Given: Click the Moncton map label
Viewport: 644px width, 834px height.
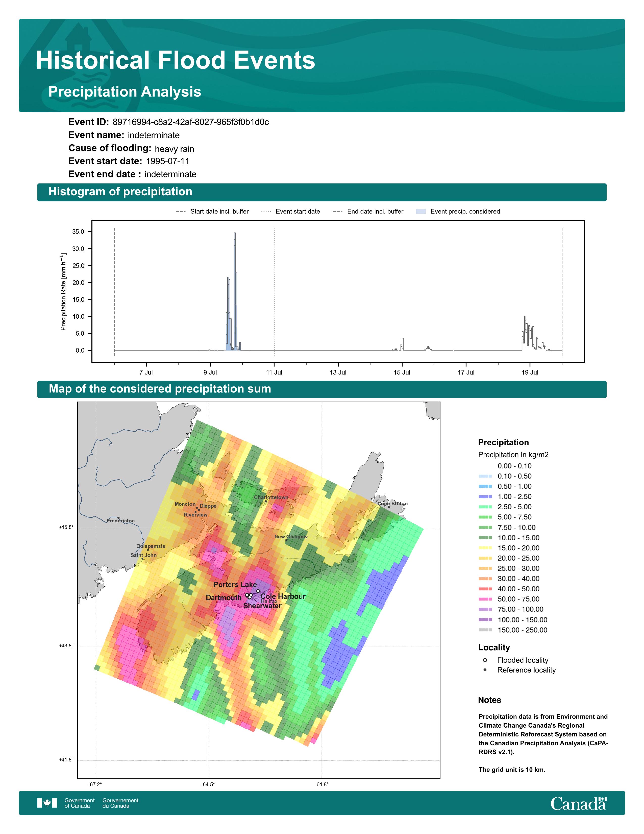Looking at the screenshot, I should click(185, 504).
